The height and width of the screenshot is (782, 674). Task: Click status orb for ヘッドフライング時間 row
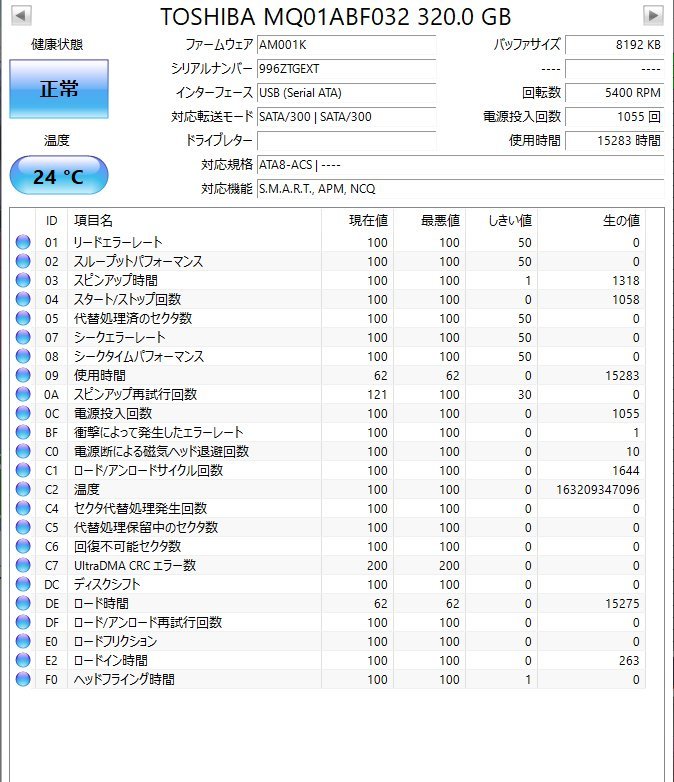[23, 679]
